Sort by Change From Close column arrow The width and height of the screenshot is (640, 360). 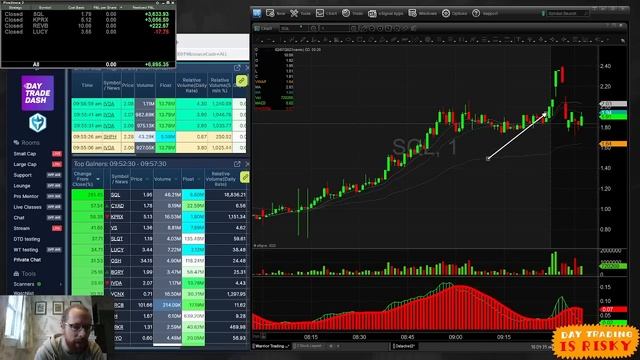[x=98, y=179]
